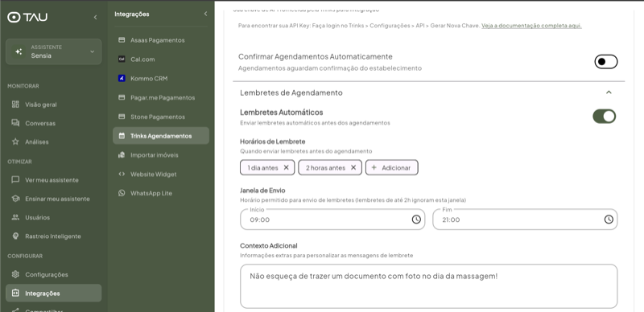The width and height of the screenshot is (644, 312).
Task: Click the Análises star icon
Action: pos(15,142)
